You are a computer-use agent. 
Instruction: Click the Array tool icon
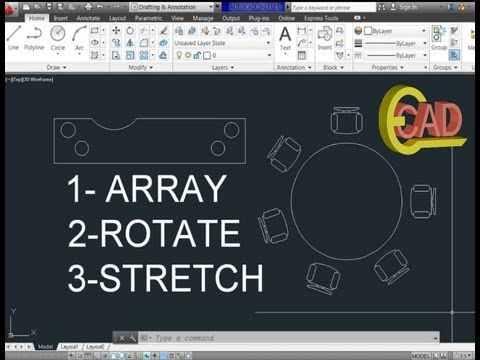(144, 55)
